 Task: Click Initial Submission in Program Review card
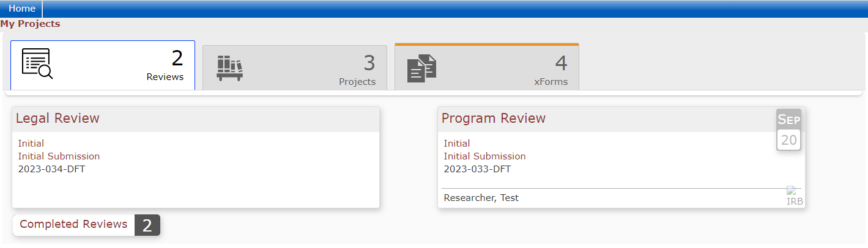click(x=484, y=156)
